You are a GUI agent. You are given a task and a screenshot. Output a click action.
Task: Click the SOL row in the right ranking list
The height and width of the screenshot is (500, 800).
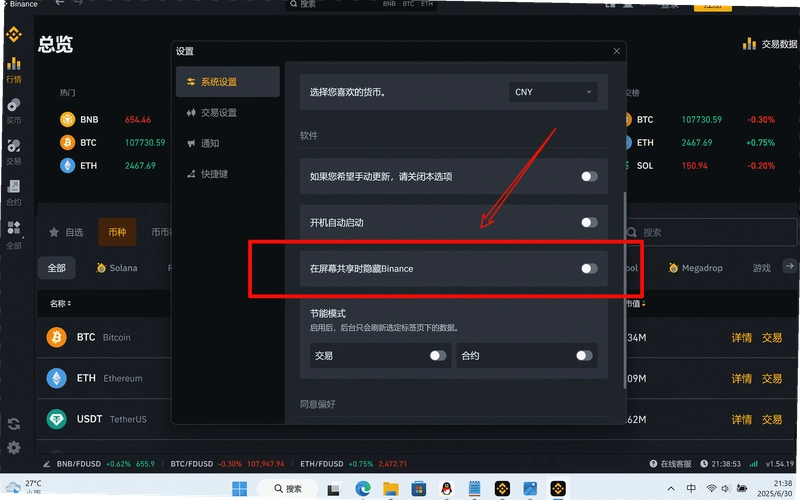pyautogui.click(x=700, y=165)
